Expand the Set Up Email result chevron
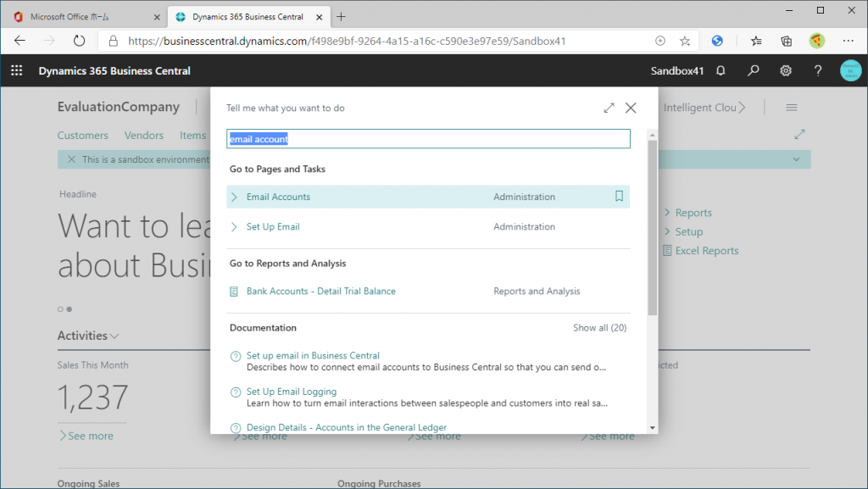 point(234,227)
